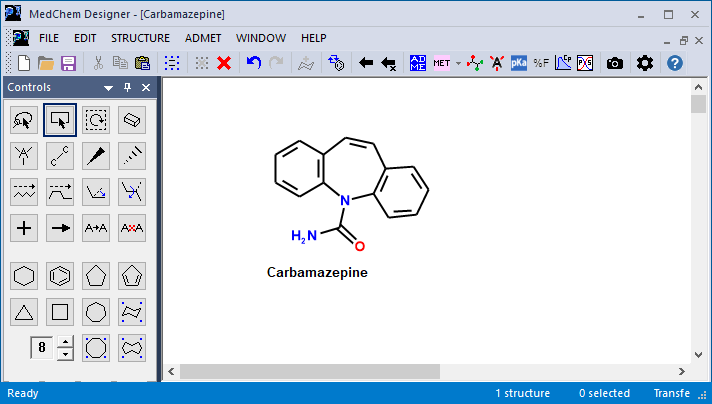Click the select all dashed-lines icon

(172, 63)
